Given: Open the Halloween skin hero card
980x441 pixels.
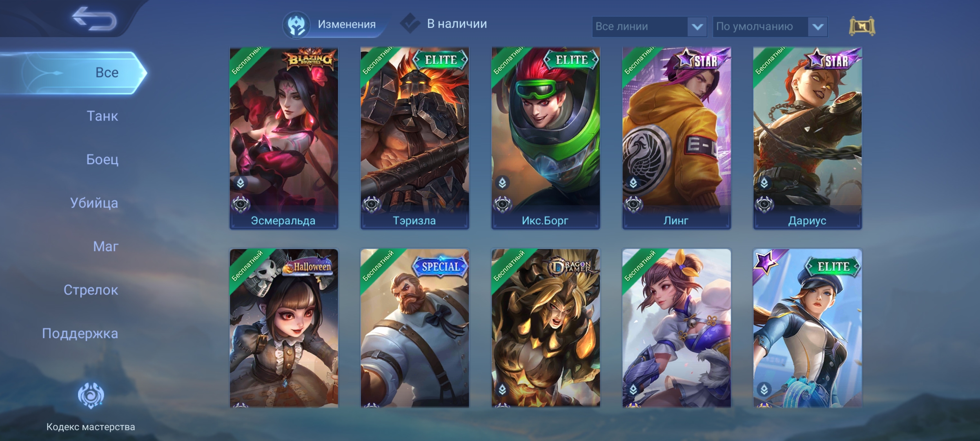Looking at the screenshot, I should [x=284, y=328].
